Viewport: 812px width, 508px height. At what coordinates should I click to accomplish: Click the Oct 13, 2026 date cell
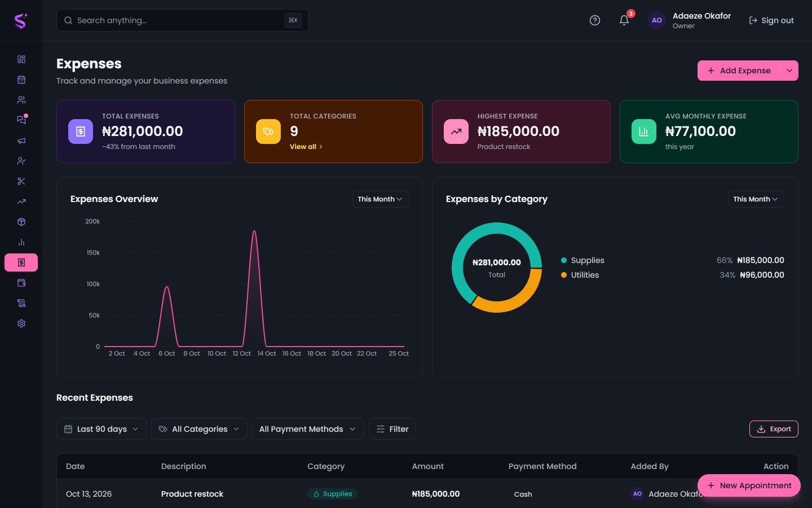click(x=89, y=494)
